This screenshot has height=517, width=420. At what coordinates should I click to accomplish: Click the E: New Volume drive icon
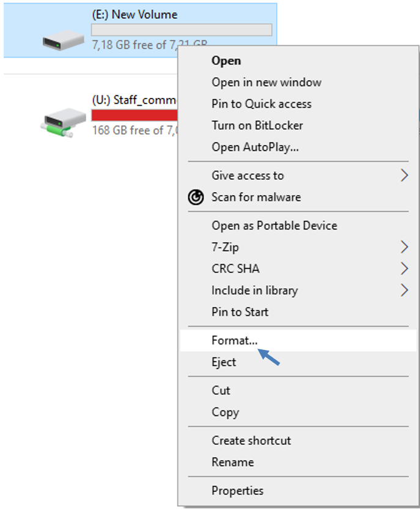63,40
